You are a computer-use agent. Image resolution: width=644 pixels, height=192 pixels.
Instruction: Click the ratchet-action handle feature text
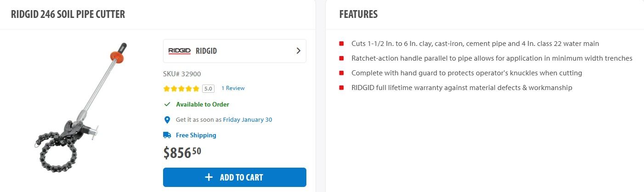tap(491, 58)
